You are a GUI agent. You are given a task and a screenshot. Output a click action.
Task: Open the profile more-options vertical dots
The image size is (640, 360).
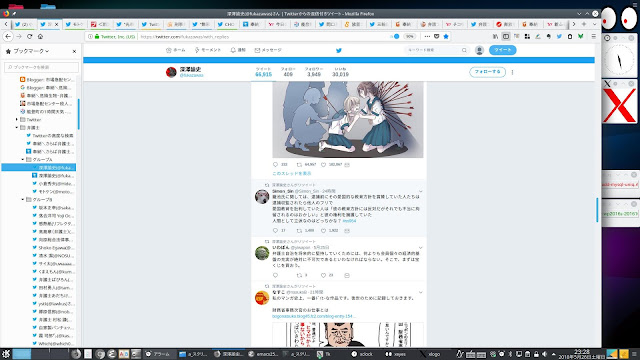512,72
